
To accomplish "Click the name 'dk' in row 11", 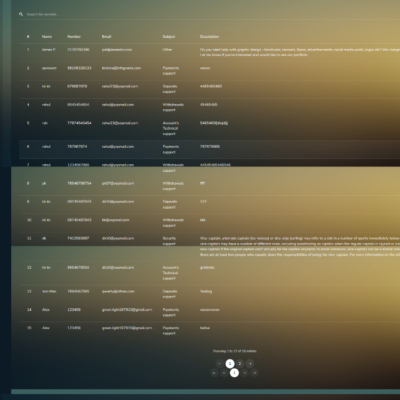I will click(44, 238).
